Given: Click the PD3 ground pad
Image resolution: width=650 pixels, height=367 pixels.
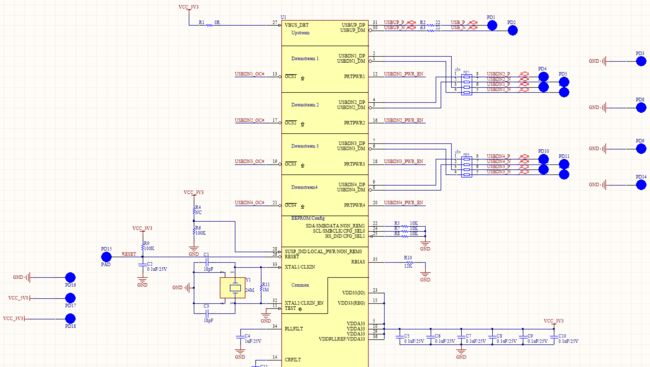Looking at the screenshot, I should [x=641, y=61].
